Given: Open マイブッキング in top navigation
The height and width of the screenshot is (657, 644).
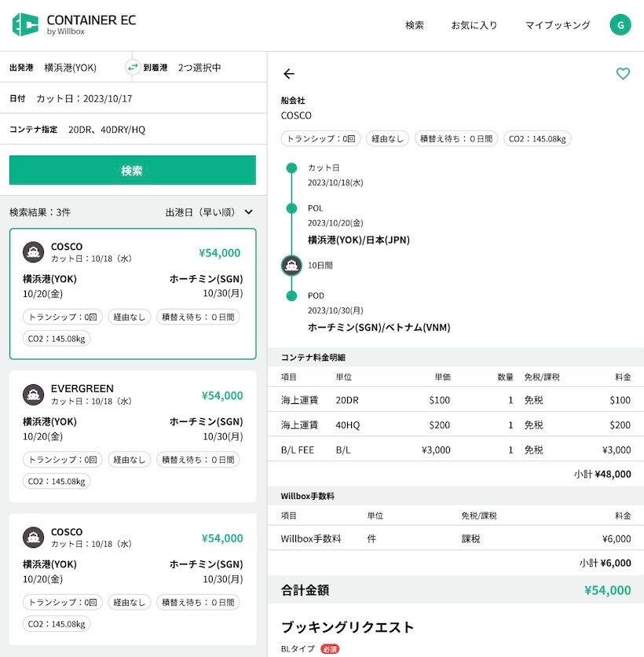Looking at the screenshot, I should pos(558,25).
